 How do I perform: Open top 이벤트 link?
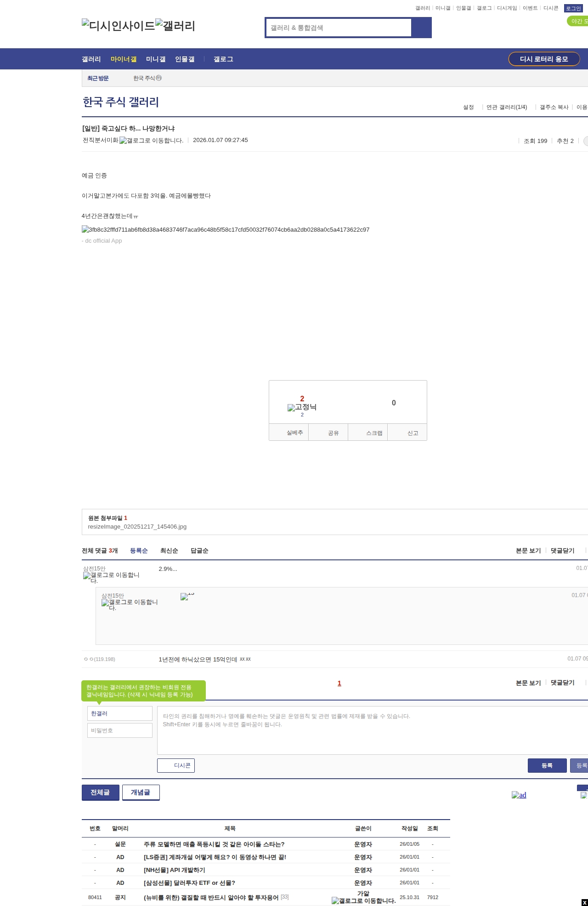(x=530, y=8)
